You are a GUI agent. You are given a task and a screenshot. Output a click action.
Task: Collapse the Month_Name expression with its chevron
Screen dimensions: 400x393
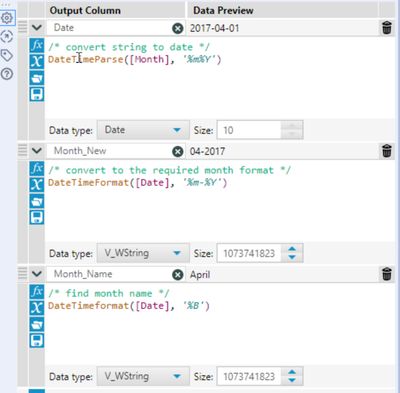point(37,274)
